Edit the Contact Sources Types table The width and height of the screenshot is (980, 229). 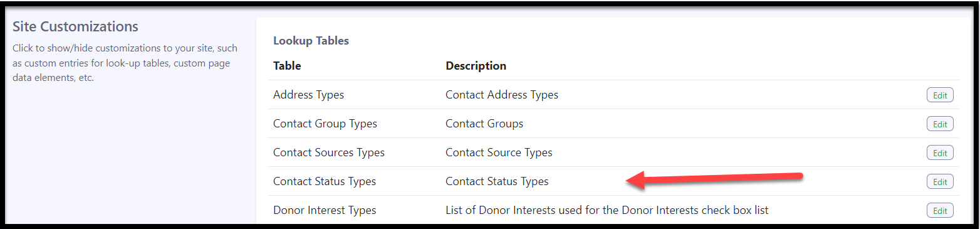click(x=940, y=153)
